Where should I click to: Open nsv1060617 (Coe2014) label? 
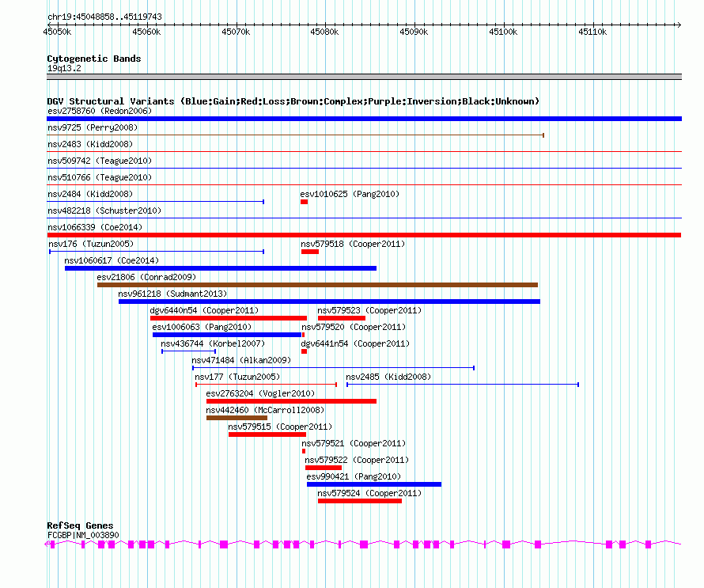112,260
